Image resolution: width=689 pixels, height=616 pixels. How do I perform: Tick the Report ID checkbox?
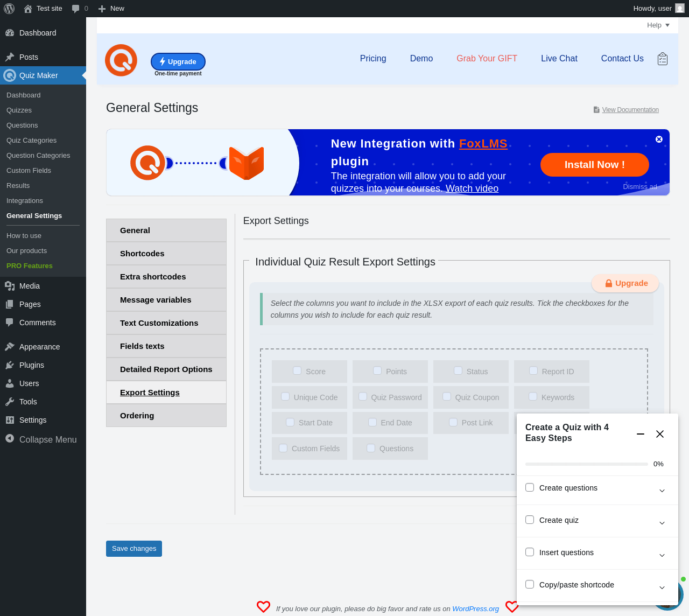tap(533, 370)
